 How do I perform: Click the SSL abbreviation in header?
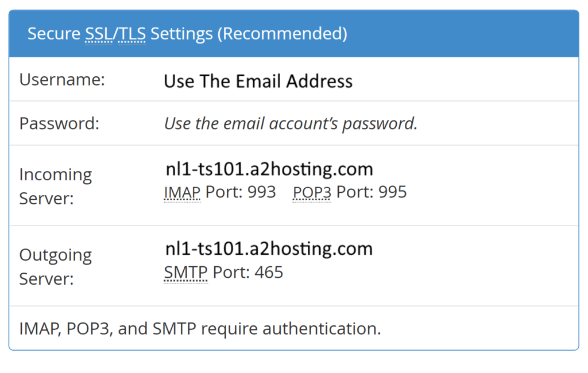click(99, 34)
